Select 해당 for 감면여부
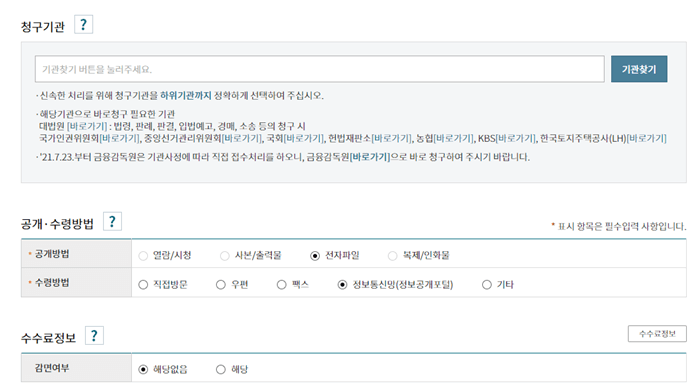Viewport: 700px width, 392px height. click(x=221, y=370)
